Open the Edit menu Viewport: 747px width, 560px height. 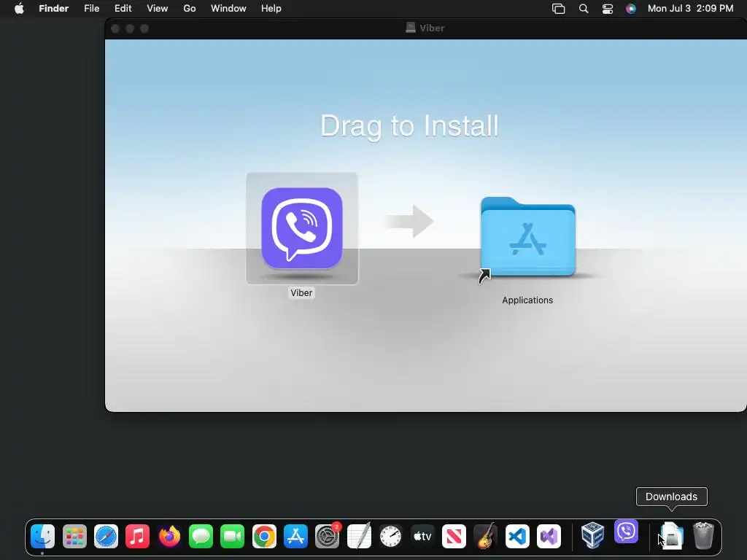click(x=123, y=9)
